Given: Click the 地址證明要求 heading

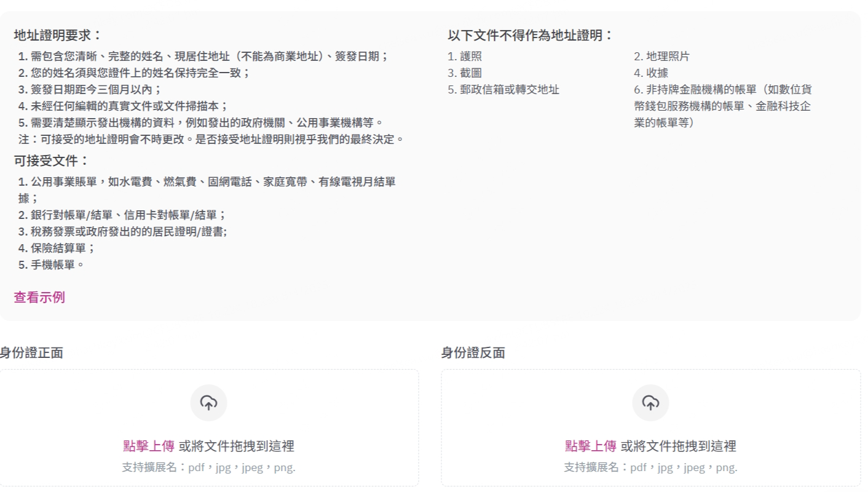Looking at the screenshot, I should pos(58,36).
